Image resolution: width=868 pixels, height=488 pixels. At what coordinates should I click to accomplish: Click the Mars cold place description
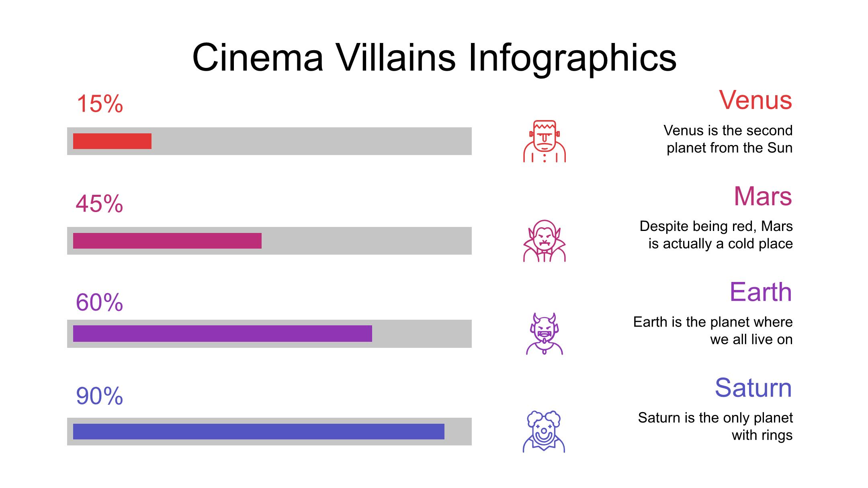(716, 235)
